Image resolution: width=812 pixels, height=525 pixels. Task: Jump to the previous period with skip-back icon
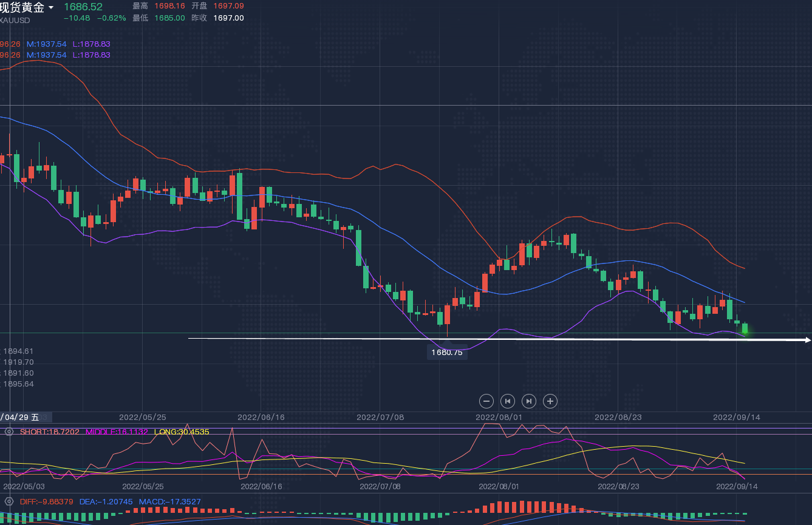tap(507, 401)
